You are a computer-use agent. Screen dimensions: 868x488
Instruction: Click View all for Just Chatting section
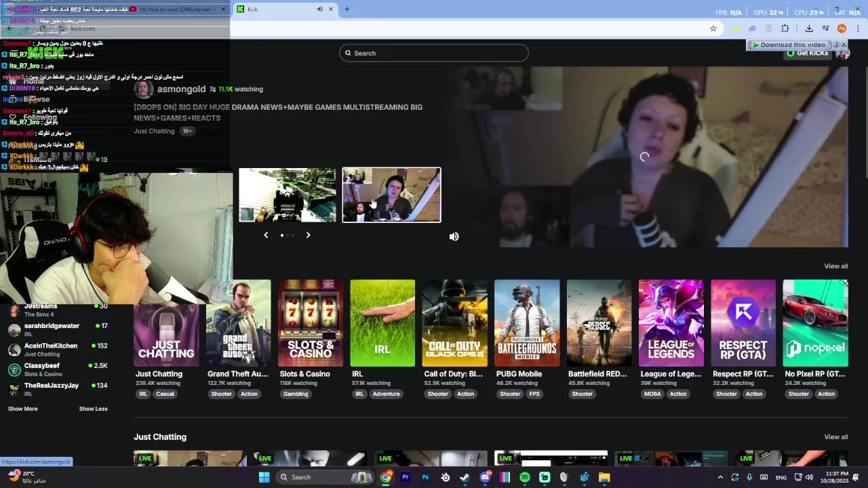point(836,437)
